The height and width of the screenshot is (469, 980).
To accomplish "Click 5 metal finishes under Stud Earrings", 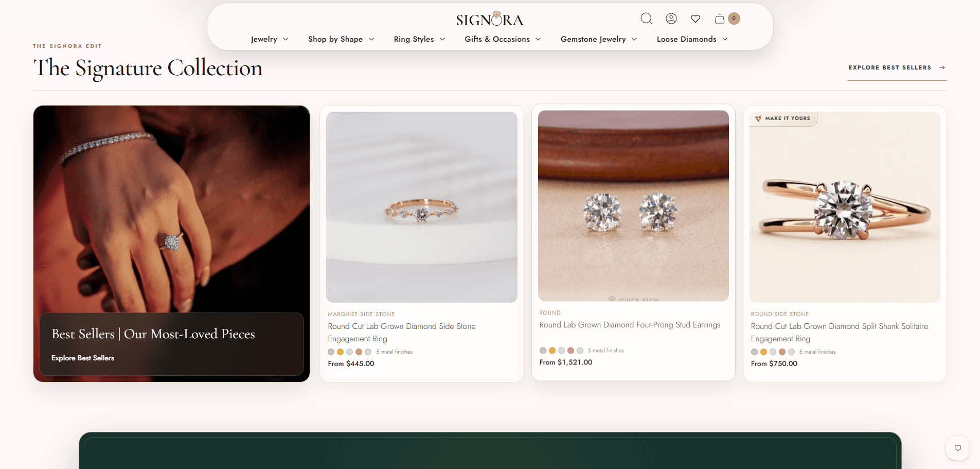I will pyautogui.click(x=605, y=351).
